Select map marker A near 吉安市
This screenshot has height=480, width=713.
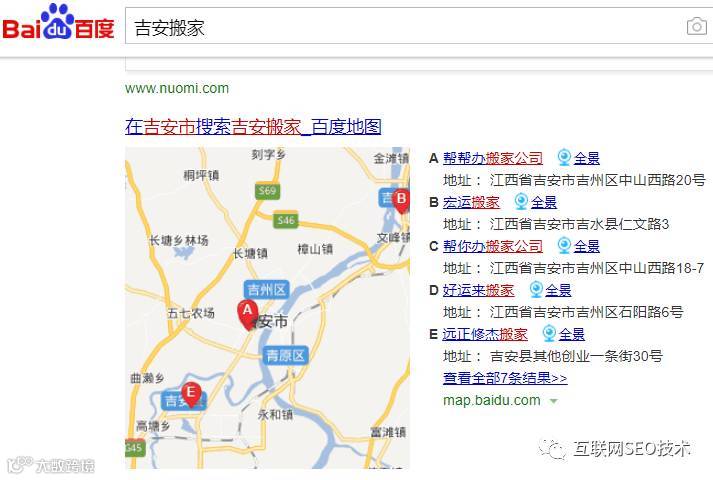coord(247,315)
